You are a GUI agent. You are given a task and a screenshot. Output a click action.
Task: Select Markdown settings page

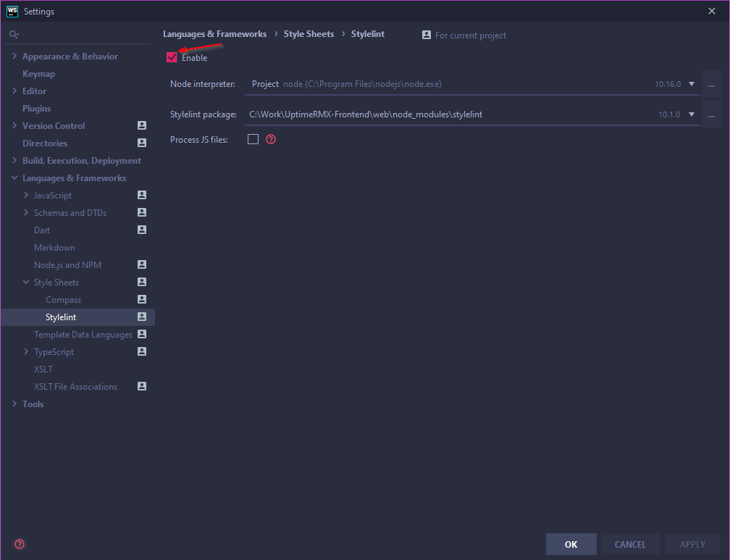click(54, 247)
